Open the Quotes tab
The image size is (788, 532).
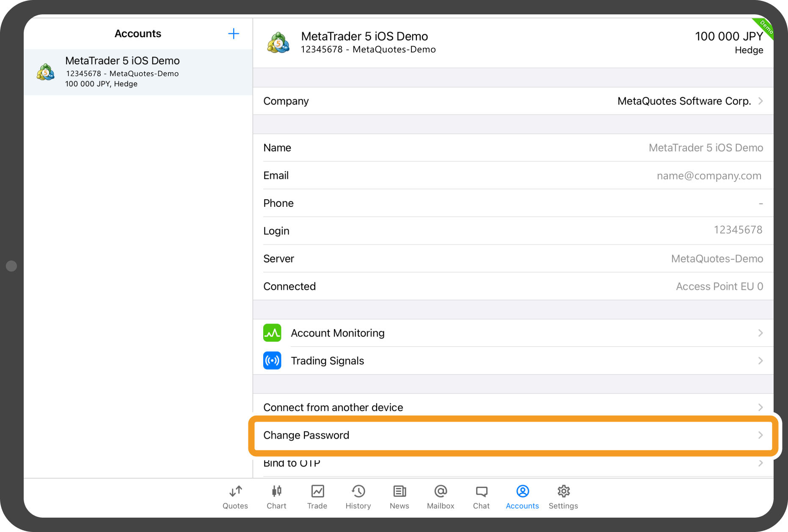[235, 497]
